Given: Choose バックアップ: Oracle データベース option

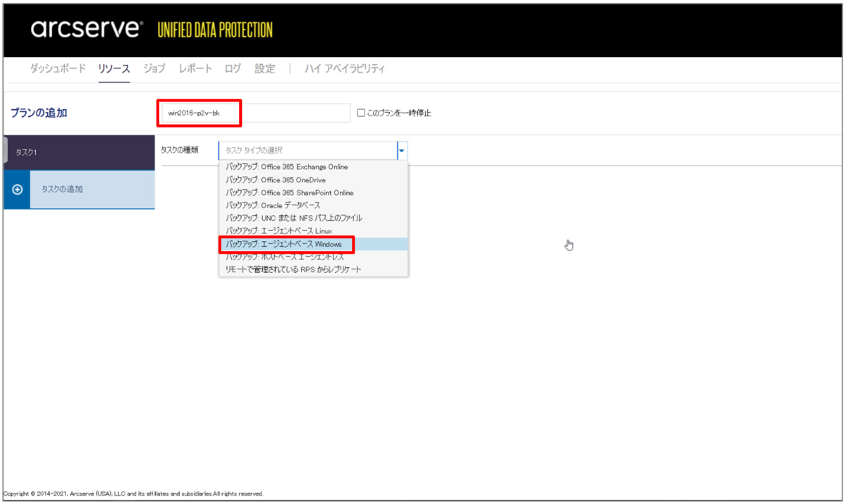Looking at the screenshot, I should coord(313,205).
